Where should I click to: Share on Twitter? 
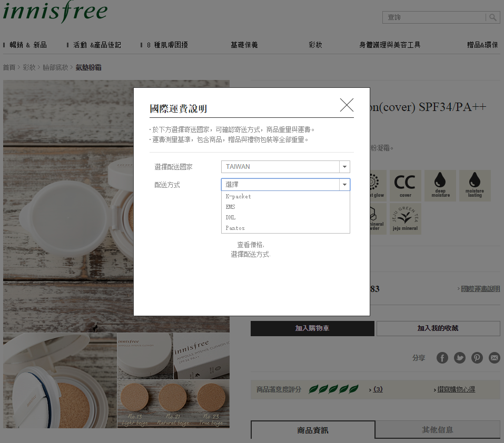pyautogui.click(x=460, y=358)
